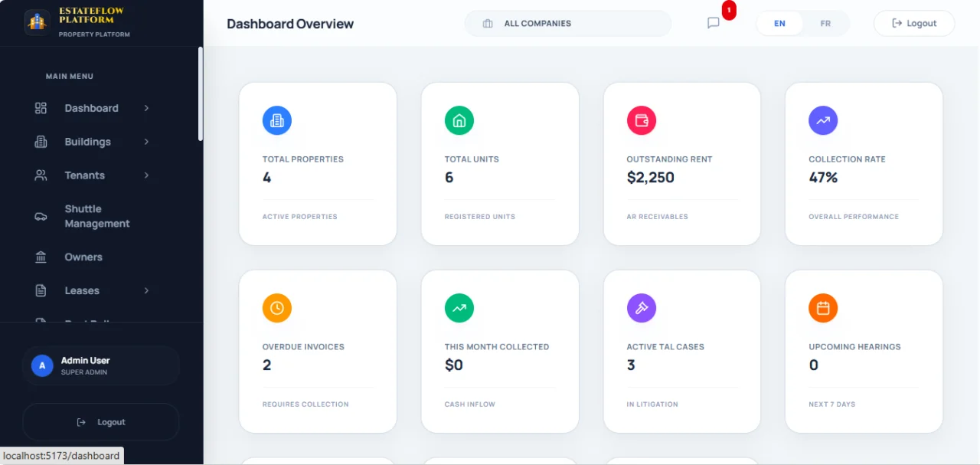Click the Leases document icon in sidebar

point(41,291)
